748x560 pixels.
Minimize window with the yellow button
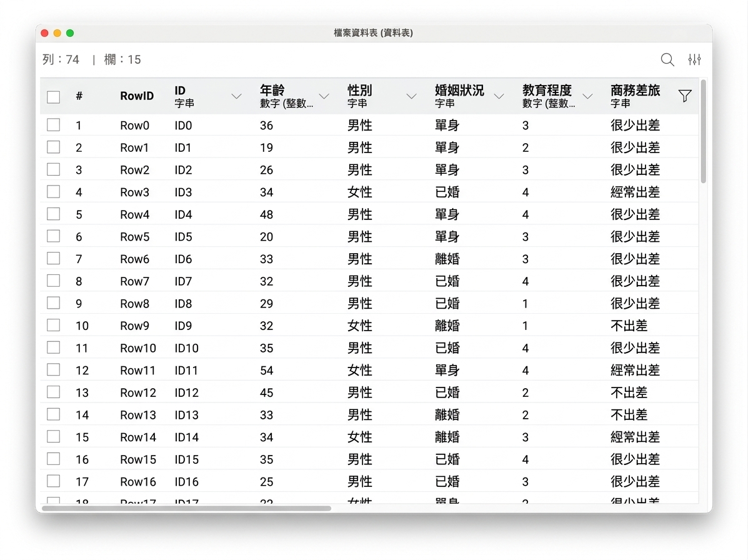57,33
